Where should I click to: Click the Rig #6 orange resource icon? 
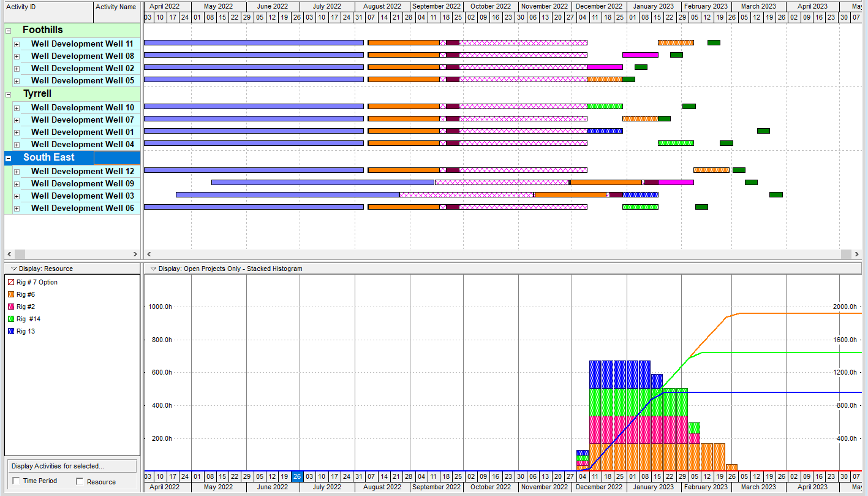click(x=10, y=295)
